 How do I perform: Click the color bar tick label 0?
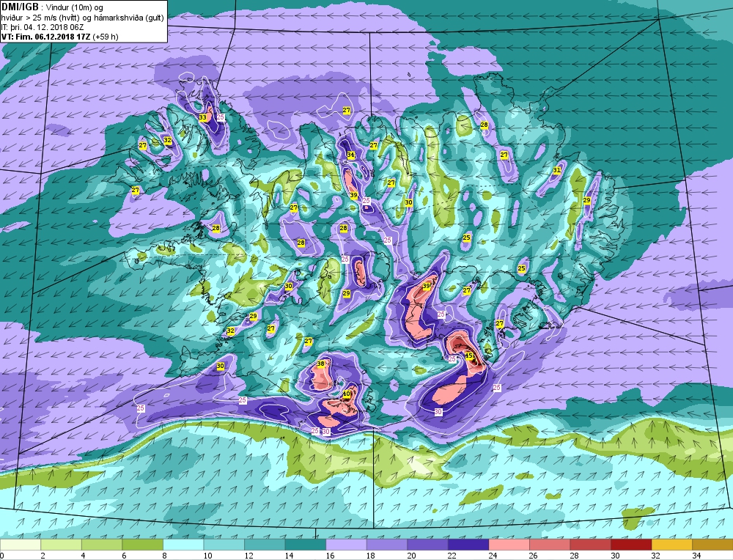[2, 556]
